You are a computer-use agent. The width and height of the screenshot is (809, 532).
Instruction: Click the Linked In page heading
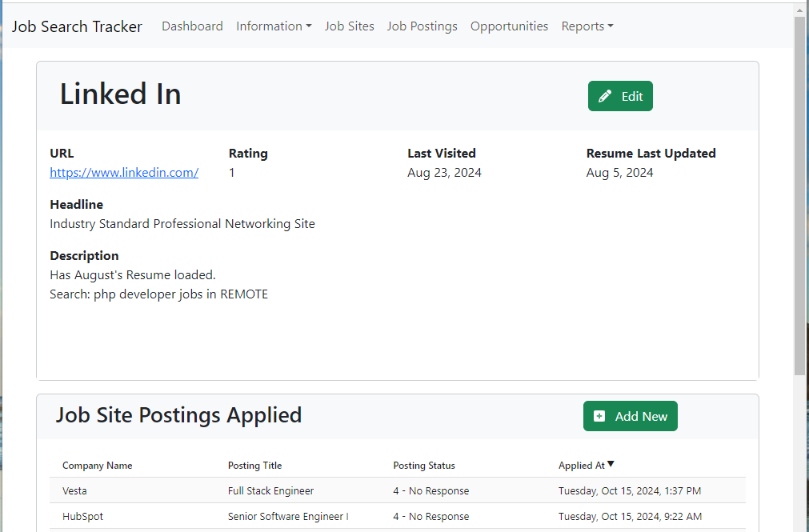tap(120, 94)
